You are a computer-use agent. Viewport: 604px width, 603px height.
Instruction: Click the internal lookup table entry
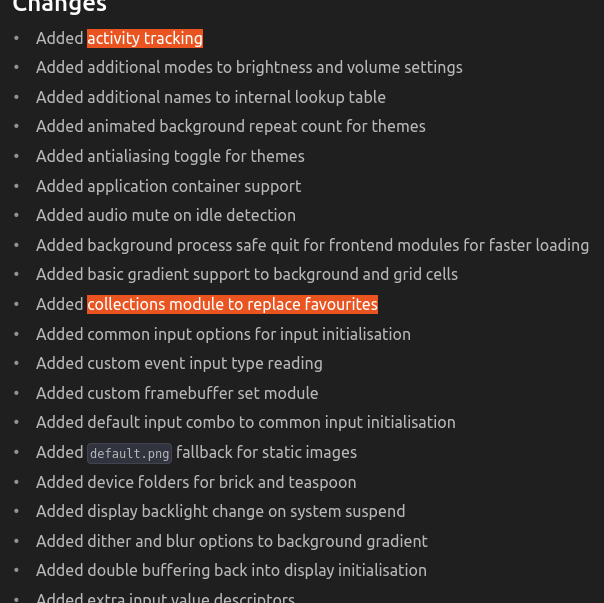[211, 97]
